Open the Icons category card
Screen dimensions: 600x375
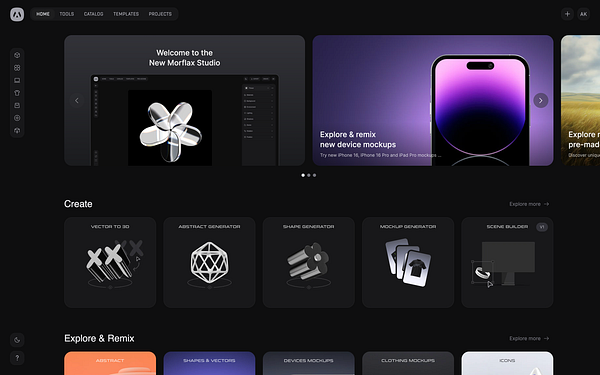[x=507, y=363]
